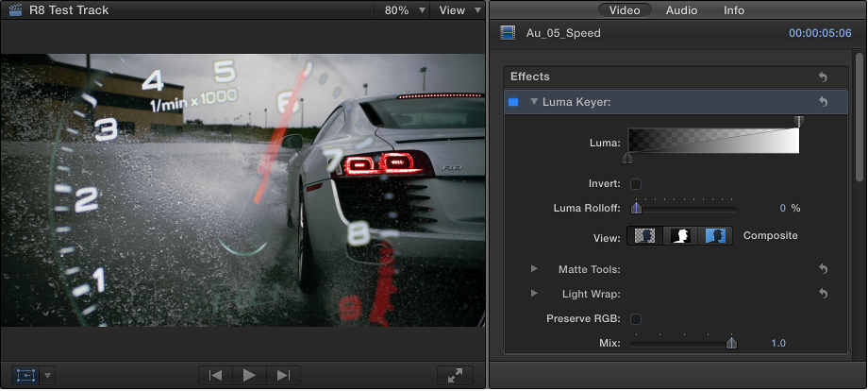The image size is (868, 391).
Task: Open the View options dropdown
Action: [x=460, y=10]
